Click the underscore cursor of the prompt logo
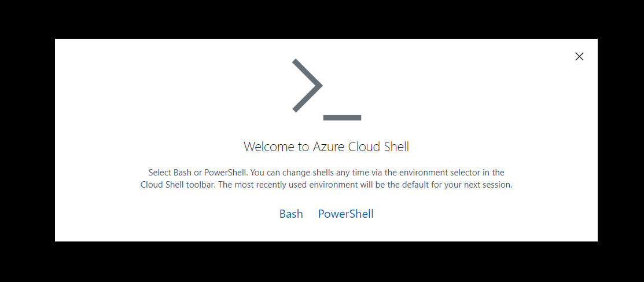The width and height of the screenshot is (644, 282). click(x=342, y=118)
